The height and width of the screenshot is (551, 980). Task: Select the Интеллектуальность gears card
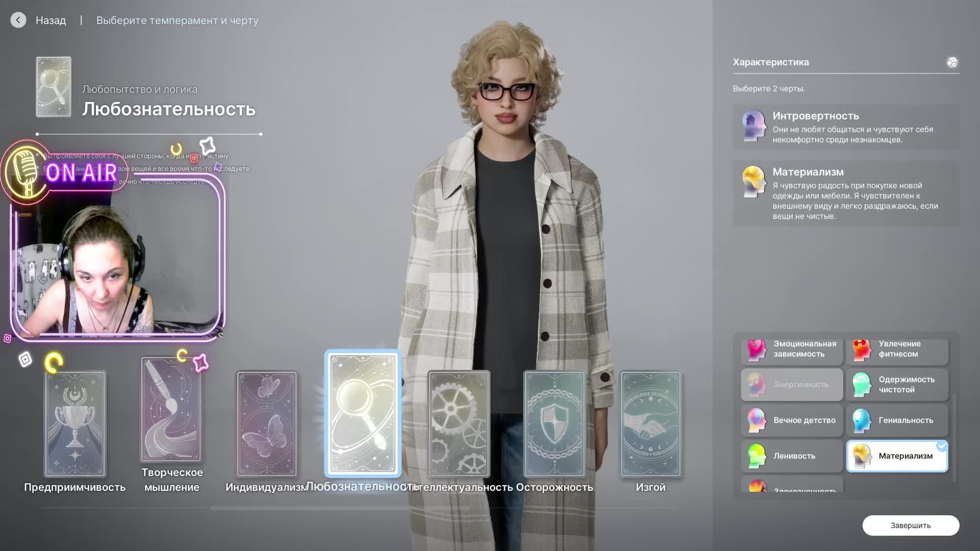click(458, 423)
